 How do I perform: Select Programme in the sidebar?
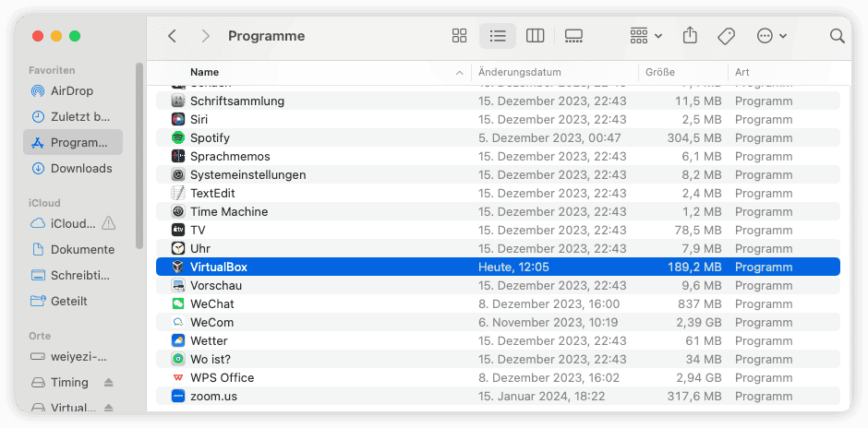pos(73,143)
